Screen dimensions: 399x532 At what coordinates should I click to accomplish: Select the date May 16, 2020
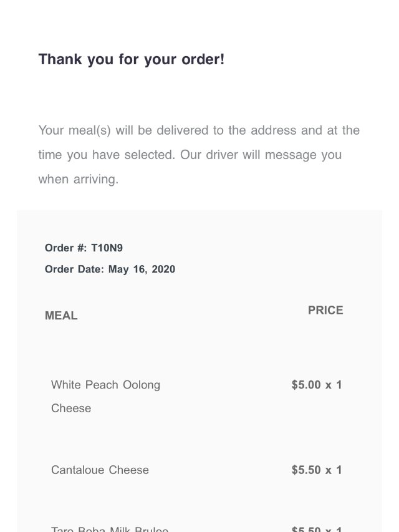pos(142,269)
